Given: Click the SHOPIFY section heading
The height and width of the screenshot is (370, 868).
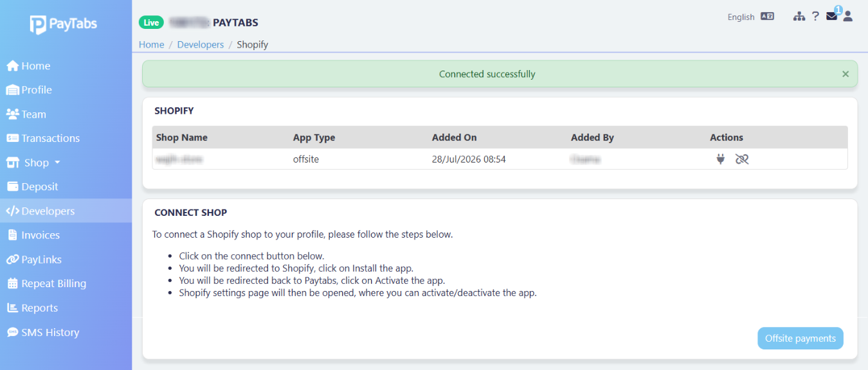Looking at the screenshot, I should coord(174,110).
